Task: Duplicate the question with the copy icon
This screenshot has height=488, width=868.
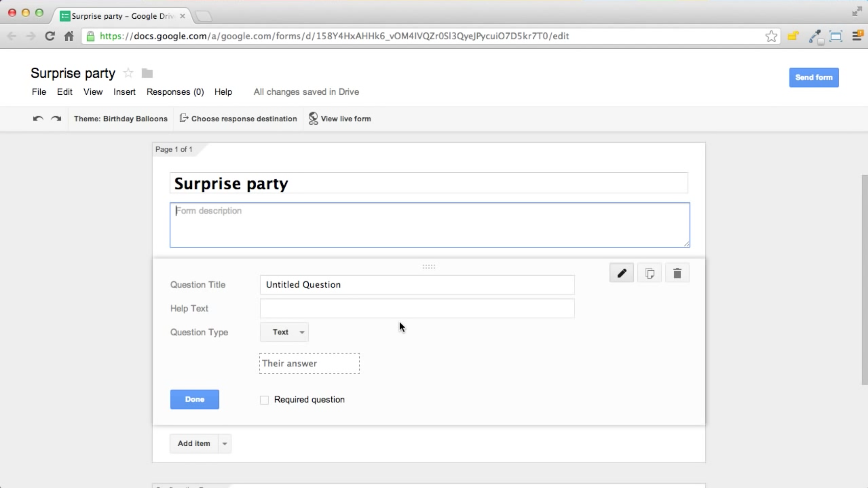Action: pyautogui.click(x=649, y=273)
